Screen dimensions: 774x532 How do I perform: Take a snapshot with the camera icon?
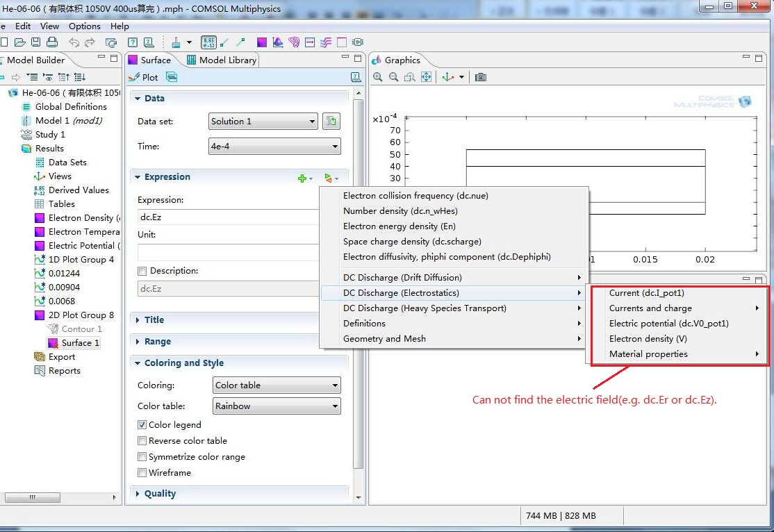[x=481, y=77]
